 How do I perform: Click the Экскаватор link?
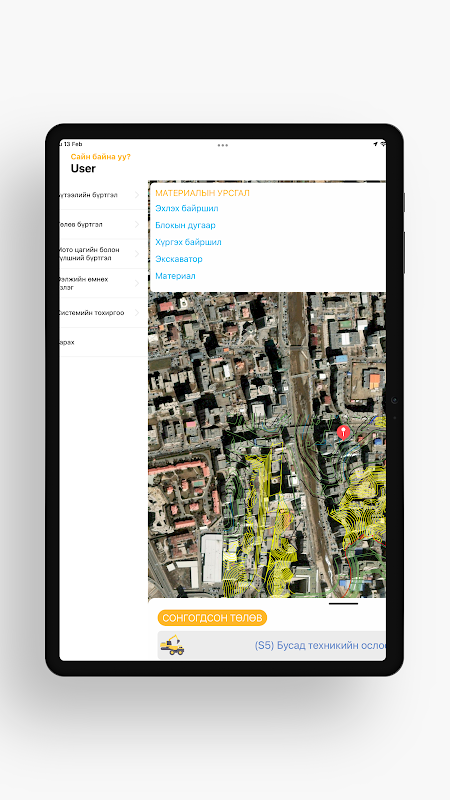(179, 259)
